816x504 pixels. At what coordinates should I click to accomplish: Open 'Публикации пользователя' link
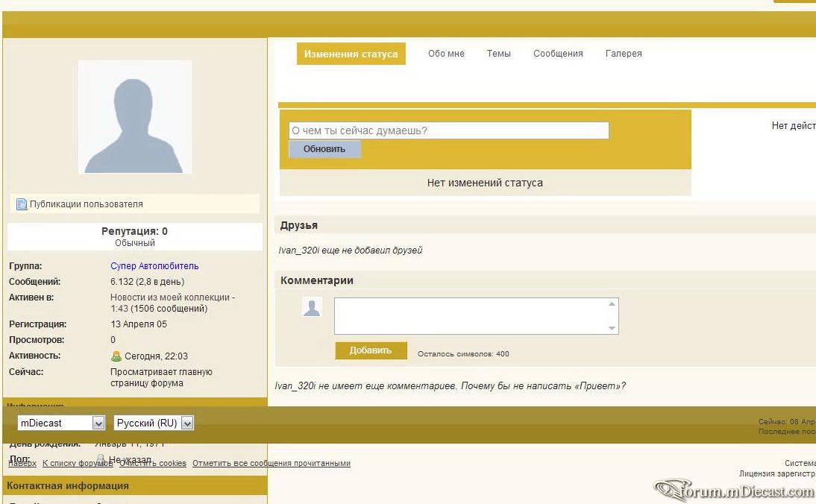click(87, 204)
